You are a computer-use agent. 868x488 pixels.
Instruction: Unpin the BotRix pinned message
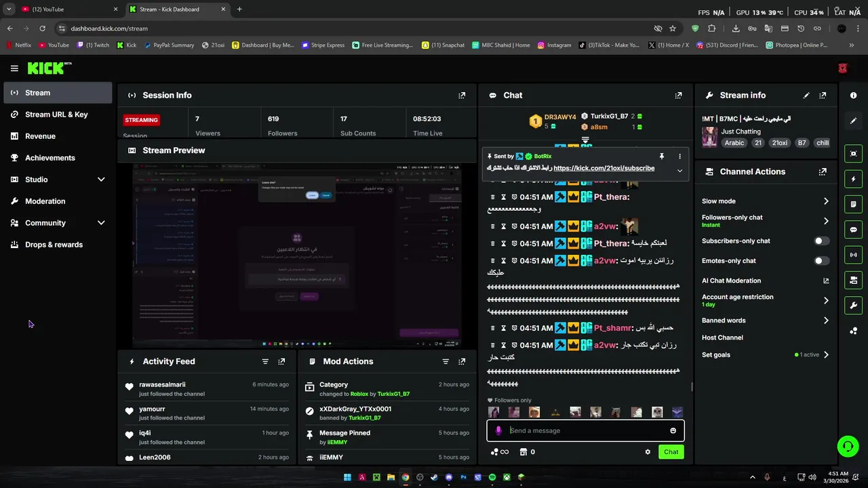[x=662, y=156]
